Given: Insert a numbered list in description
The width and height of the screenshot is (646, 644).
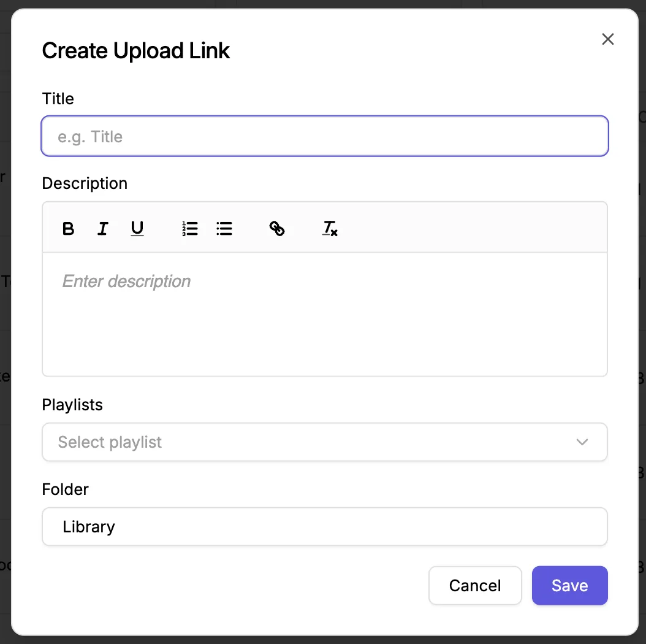Looking at the screenshot, I should pyautogui.click(x=190, y=228).
